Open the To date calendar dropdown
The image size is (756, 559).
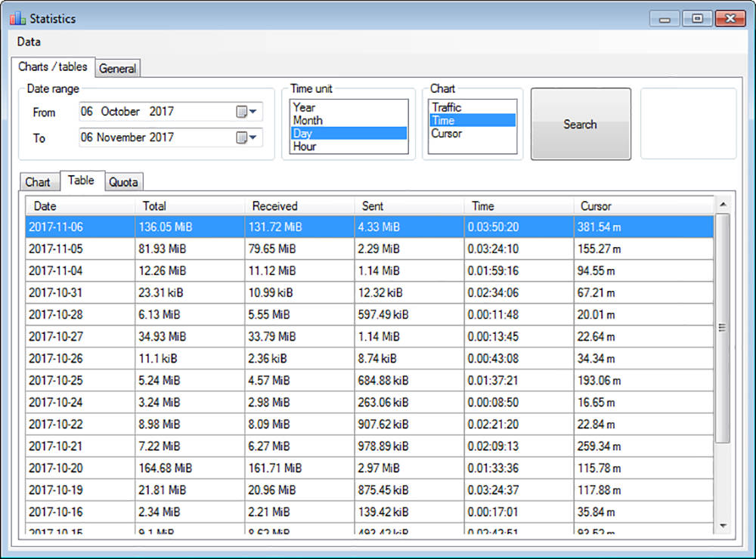pos(246,137)
